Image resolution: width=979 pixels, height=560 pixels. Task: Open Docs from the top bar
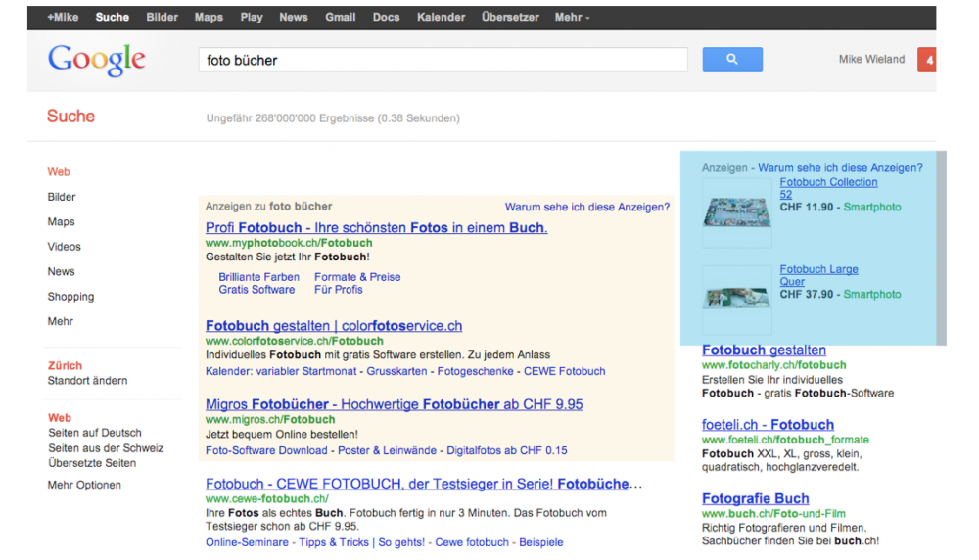click(x=386, y=18)
